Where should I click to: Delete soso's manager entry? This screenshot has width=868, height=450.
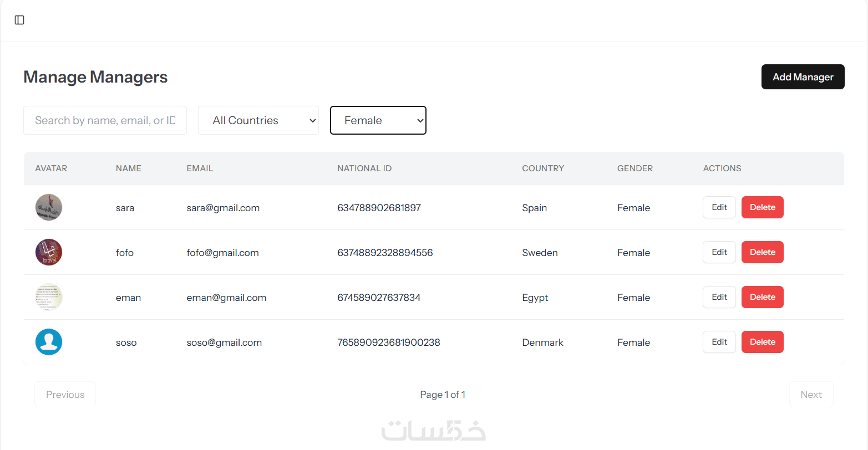763,342
